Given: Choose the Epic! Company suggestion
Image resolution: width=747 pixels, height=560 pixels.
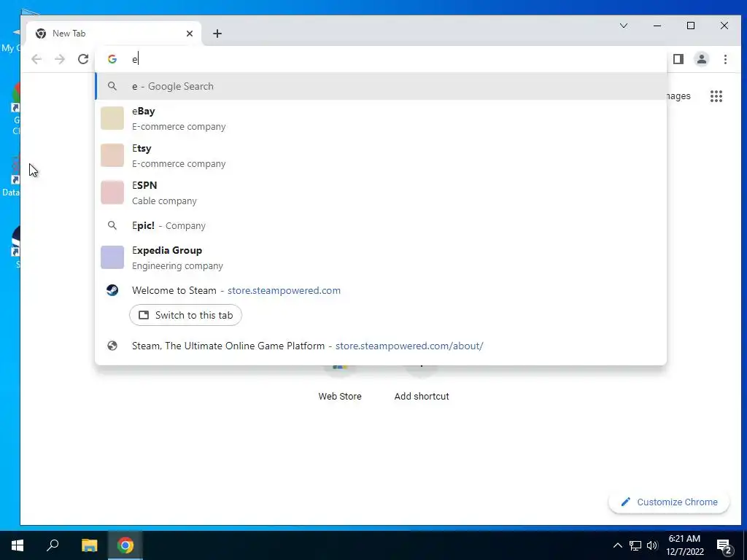Looking at the screenshot, I should pyautogui.click(x=381, y=226).
